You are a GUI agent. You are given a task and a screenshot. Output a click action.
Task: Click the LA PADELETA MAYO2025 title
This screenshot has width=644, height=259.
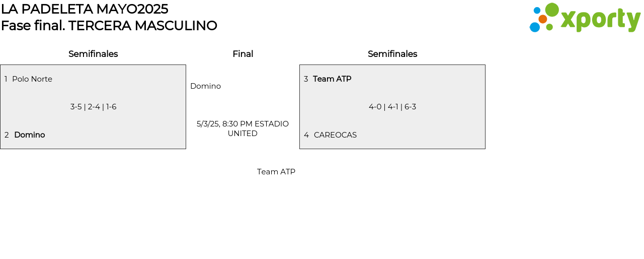tap(85, 9)
